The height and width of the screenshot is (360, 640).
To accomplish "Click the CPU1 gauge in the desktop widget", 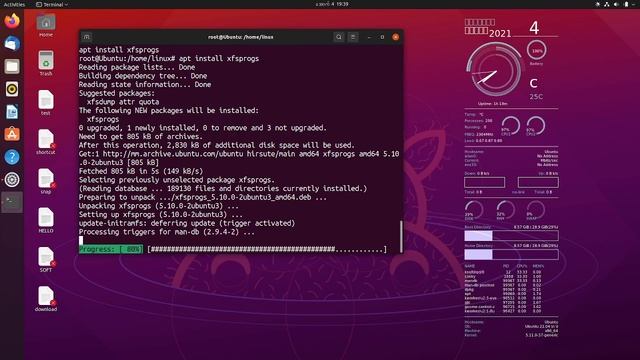I will [x=510, y=126].
